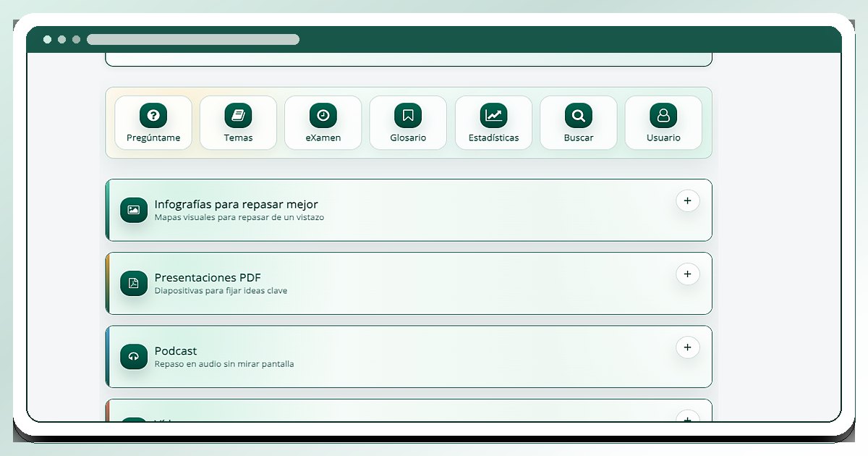Open the Pregúntame question mark icon
Screen dimensions: 868x456
[x=153, y=115]
